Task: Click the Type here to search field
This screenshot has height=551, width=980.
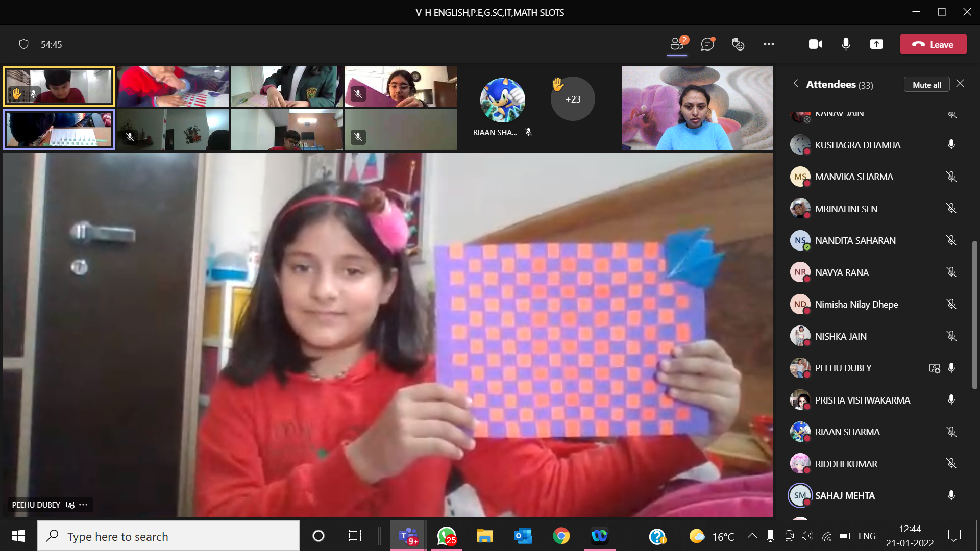Action: point(168,536)
